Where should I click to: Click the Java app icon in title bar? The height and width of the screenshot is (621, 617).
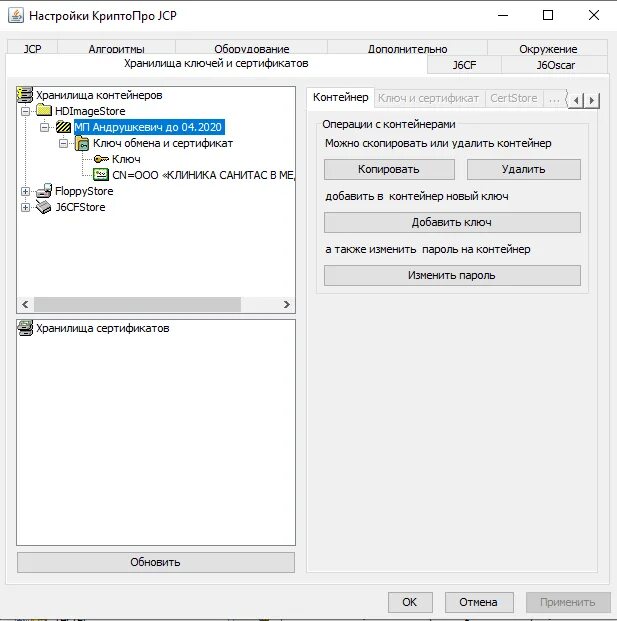pyautogui.click(x=16, y=16)
